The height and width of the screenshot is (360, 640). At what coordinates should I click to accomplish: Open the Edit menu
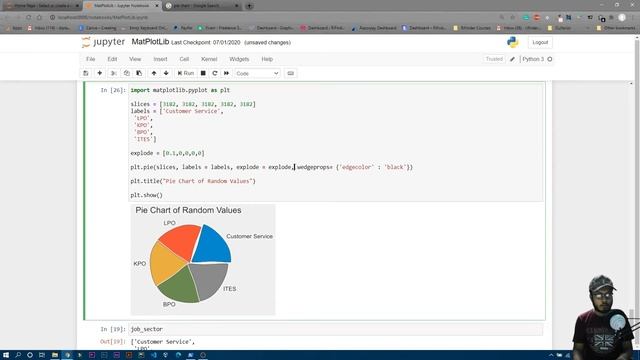click(112, 59)
